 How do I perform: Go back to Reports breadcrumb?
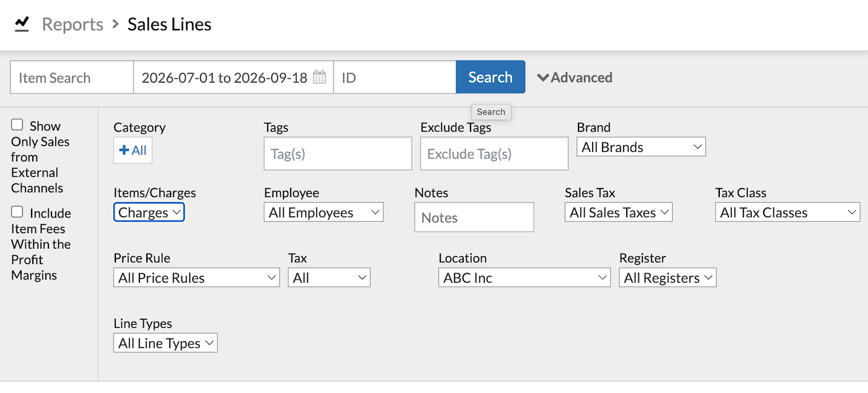tap(73, 24)
